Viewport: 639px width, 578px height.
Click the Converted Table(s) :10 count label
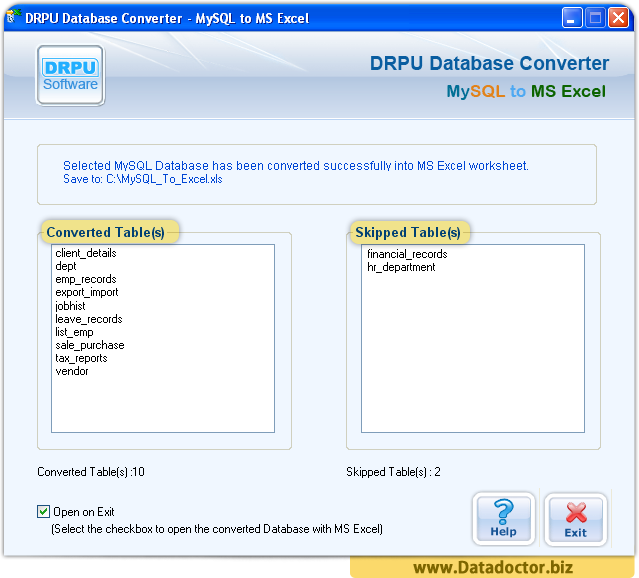pyautogui.click(x=91, y=472)
